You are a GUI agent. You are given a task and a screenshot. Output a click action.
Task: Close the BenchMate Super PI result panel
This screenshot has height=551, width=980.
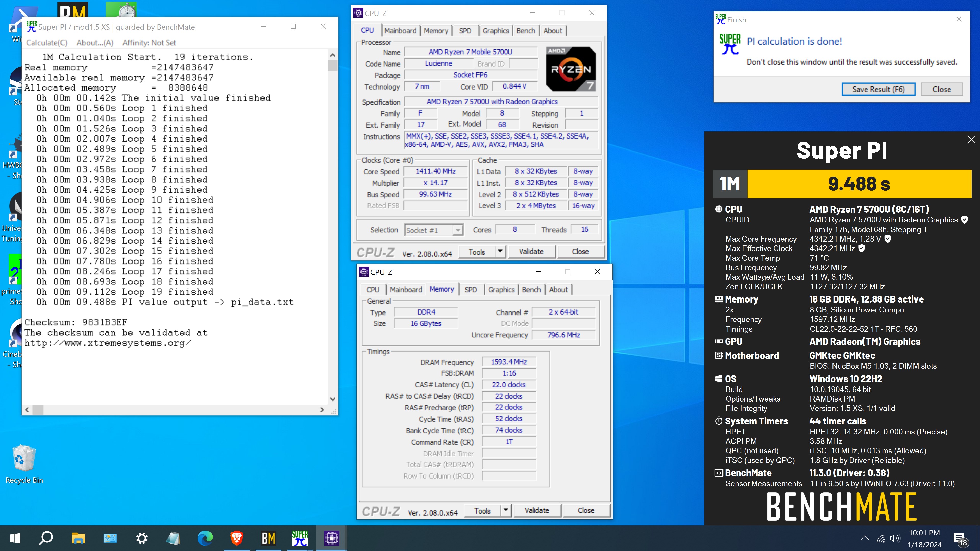pos(971,140)
